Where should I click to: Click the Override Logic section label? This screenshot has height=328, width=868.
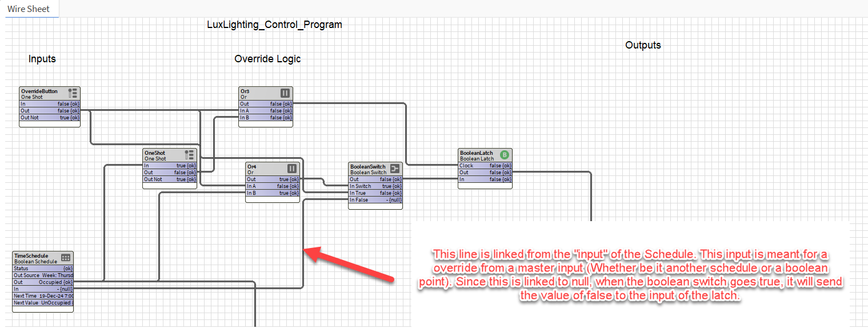(267, 59)
